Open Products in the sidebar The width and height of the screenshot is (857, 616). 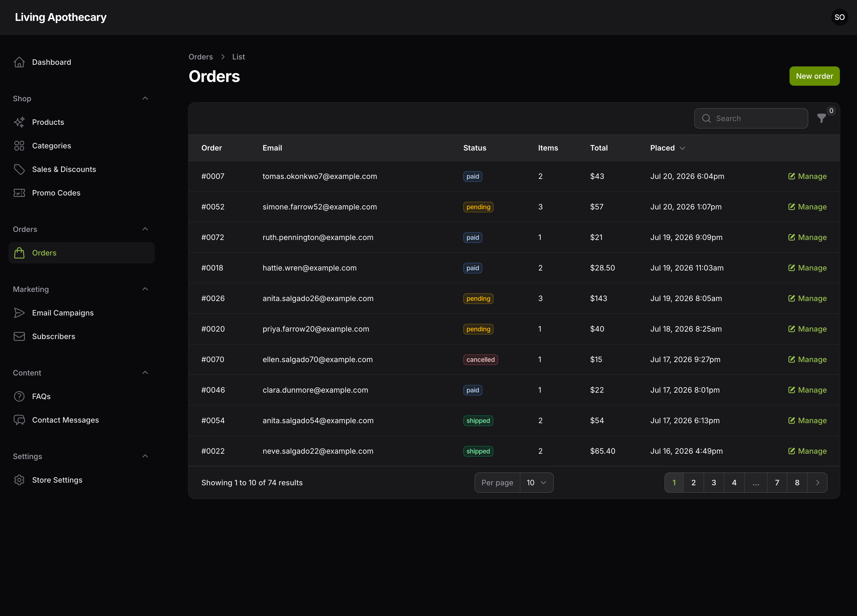(81, 122)
